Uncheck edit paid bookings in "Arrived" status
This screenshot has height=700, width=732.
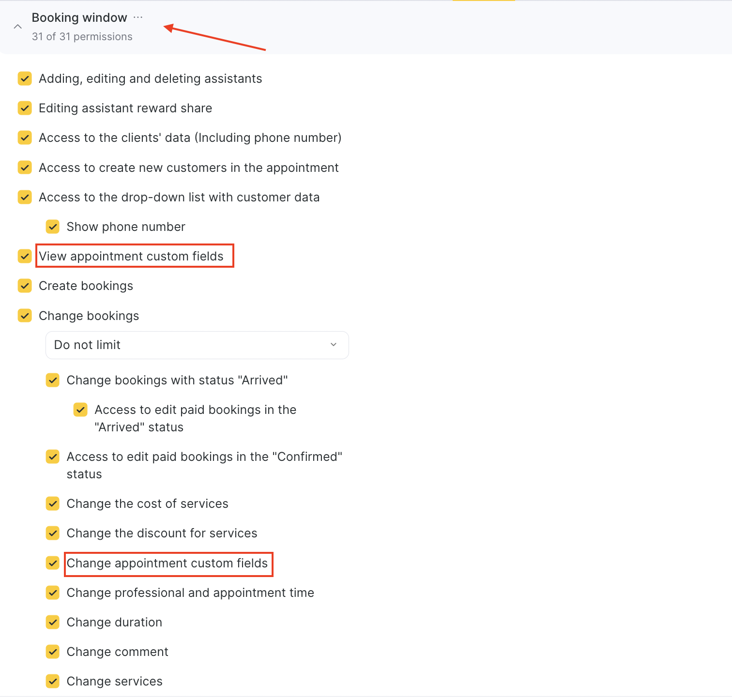click(80, 410)
